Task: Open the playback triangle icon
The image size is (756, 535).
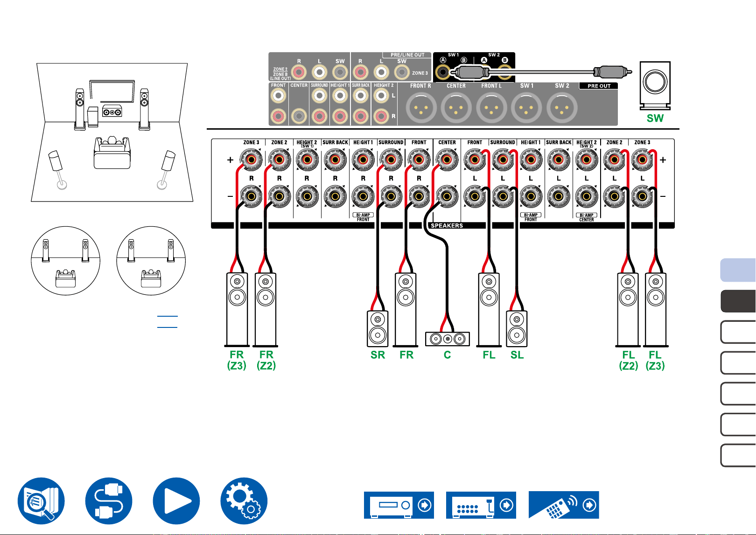Action: (176, 500)
